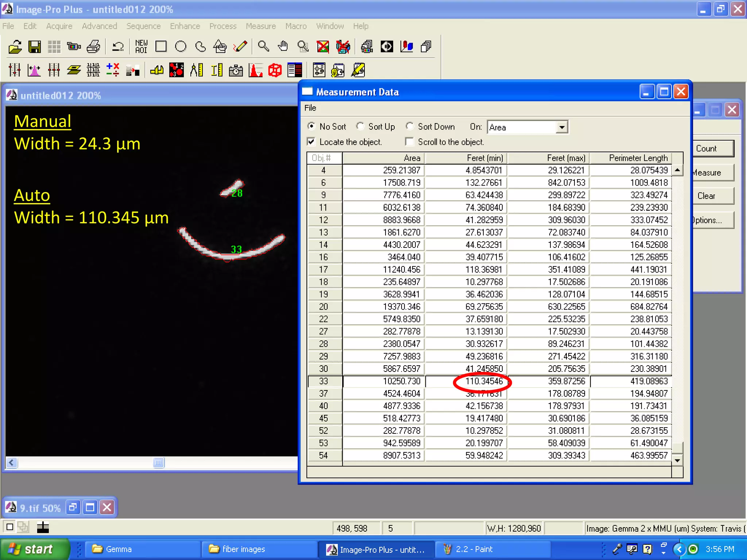Click the image window scroll left arrow
The image size is (747, 560).
pos(12,463)
